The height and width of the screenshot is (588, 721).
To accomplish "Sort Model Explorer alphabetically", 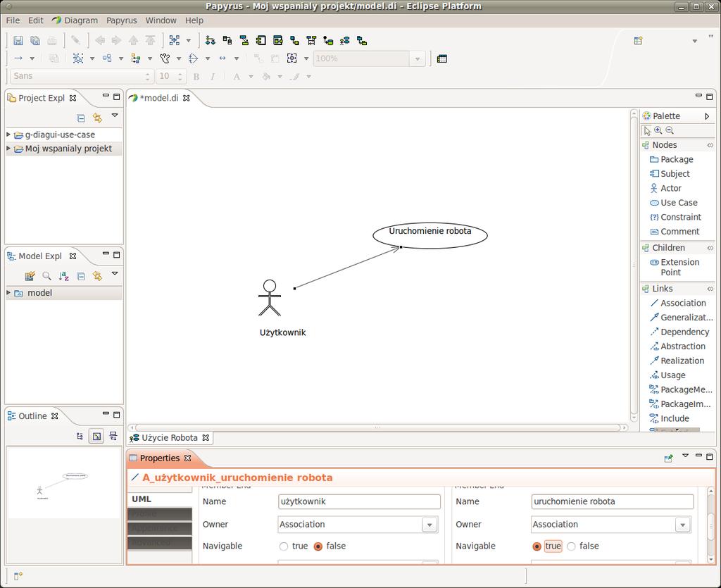I will (x=63, y=276).
